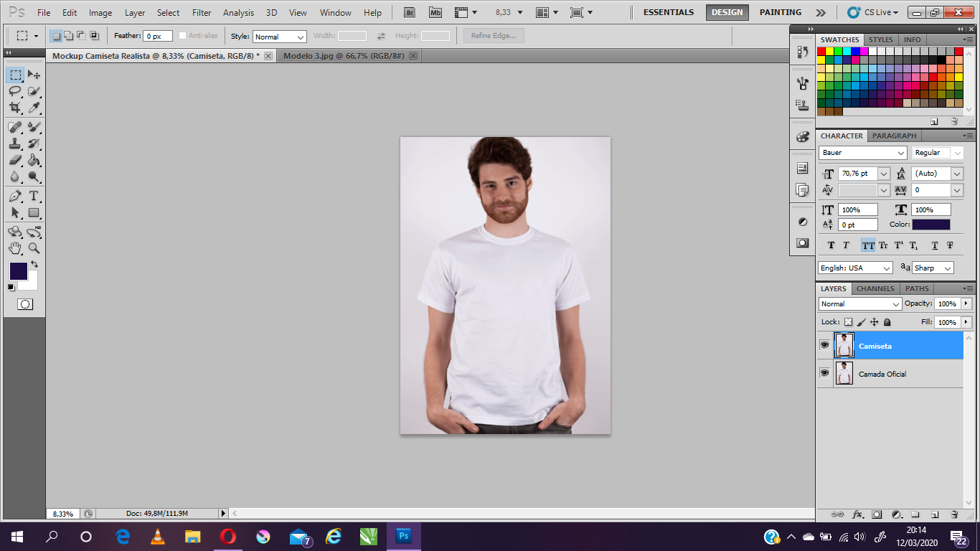Select the Pen tool
The height and width of the screenshot is (551, 980).
[15, 196]
